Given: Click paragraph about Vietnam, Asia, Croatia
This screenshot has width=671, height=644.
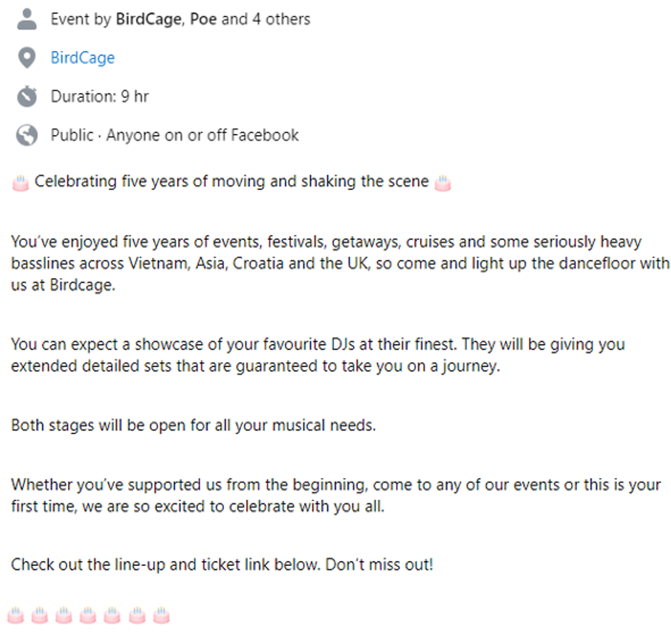Looking at the screenshot, I should click(x=340, y=263).
